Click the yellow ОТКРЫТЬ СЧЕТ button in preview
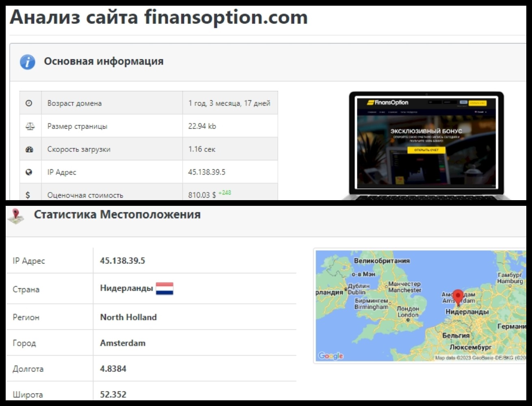Viewport: 532px width, 406px height. point(426,150)
